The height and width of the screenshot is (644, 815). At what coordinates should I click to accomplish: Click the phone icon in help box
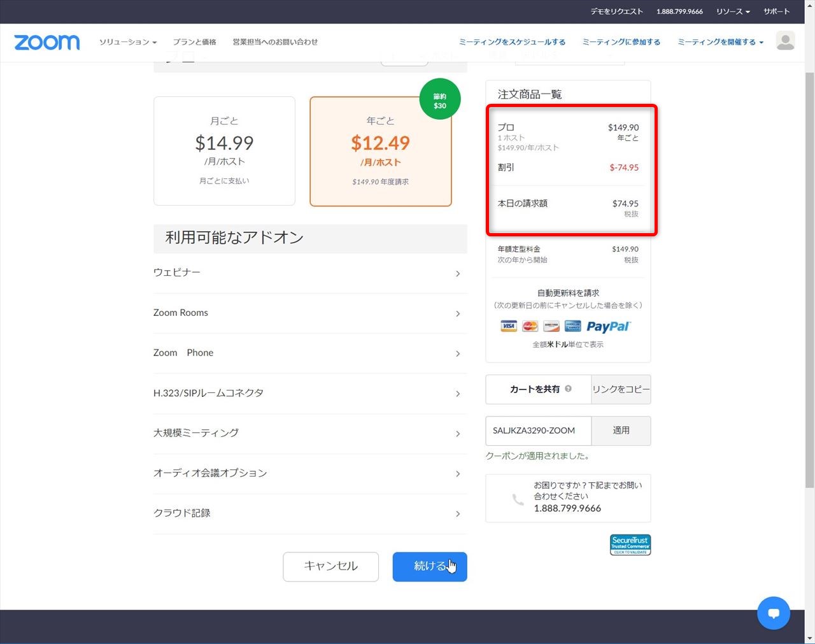tap(518, 500)
